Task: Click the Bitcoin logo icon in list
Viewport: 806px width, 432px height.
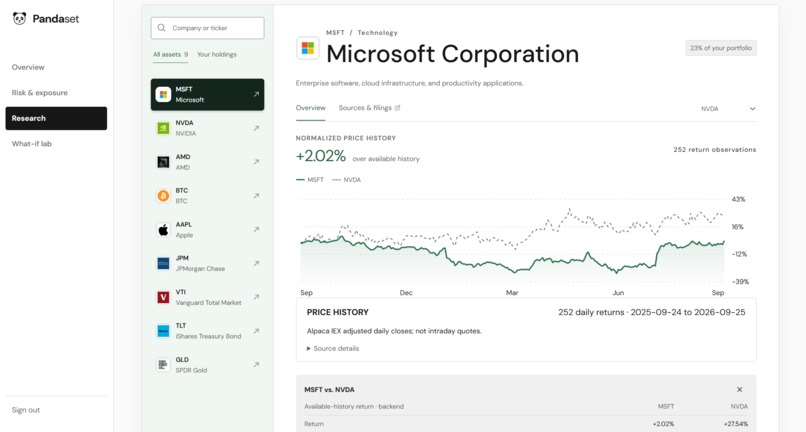Action: 163,195
